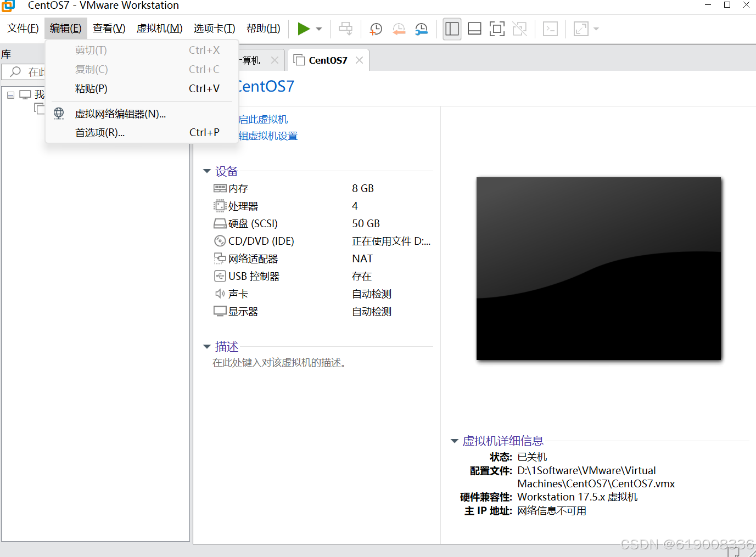Select the 8 GB memory value
This screenshot has height=557, width=756.
coord(363,188)
